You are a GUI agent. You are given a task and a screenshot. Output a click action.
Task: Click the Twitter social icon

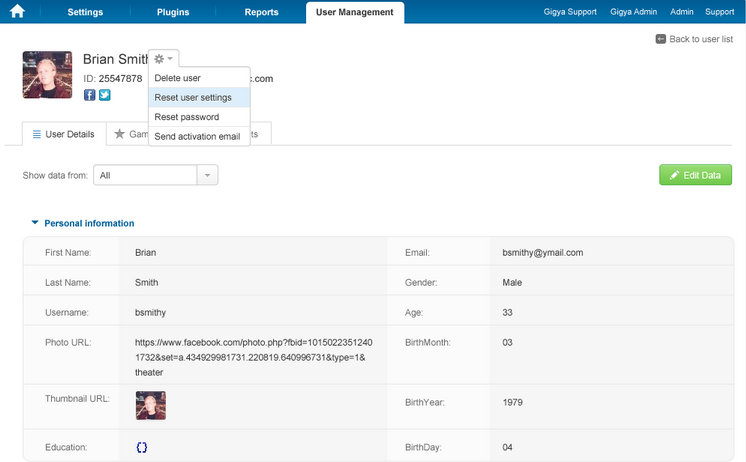pyautogui.click(x=104, y=95)
